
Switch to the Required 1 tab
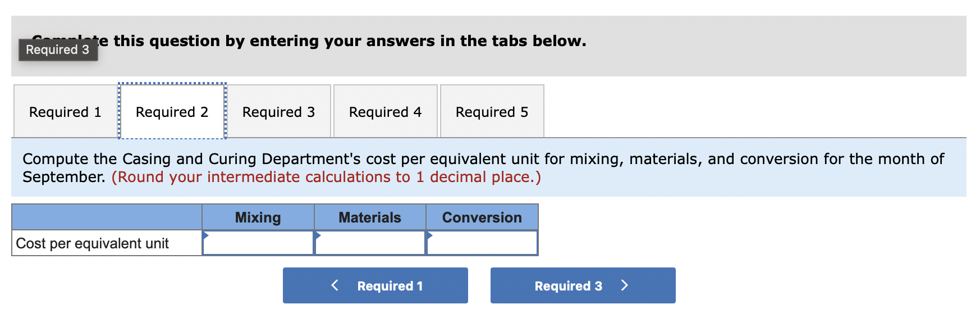(x=64, y=111)
